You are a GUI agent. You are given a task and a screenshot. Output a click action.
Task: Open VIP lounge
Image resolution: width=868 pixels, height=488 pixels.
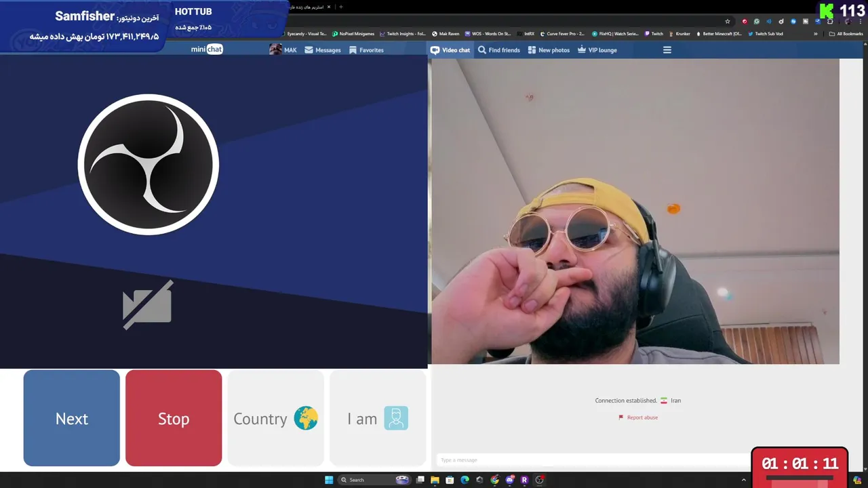[x=597, y=49]
